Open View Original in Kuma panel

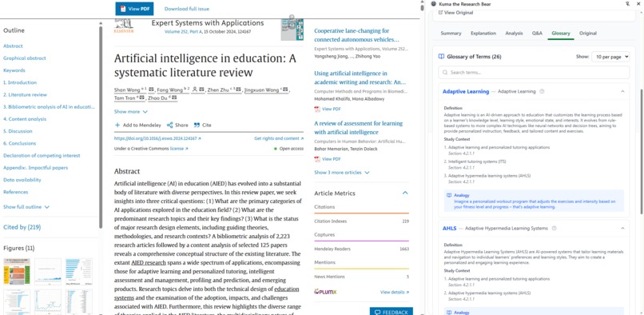[x=456, y=13]
